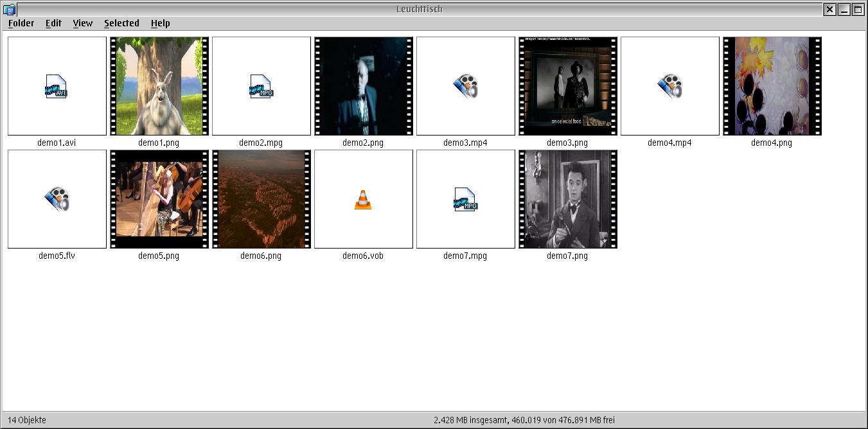Open the Selected menu

(121, 23)
